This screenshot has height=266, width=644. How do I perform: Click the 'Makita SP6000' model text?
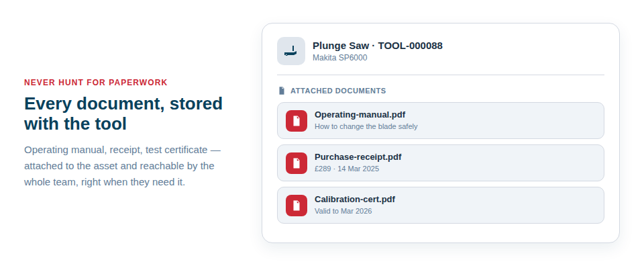[x=339, y=58]
